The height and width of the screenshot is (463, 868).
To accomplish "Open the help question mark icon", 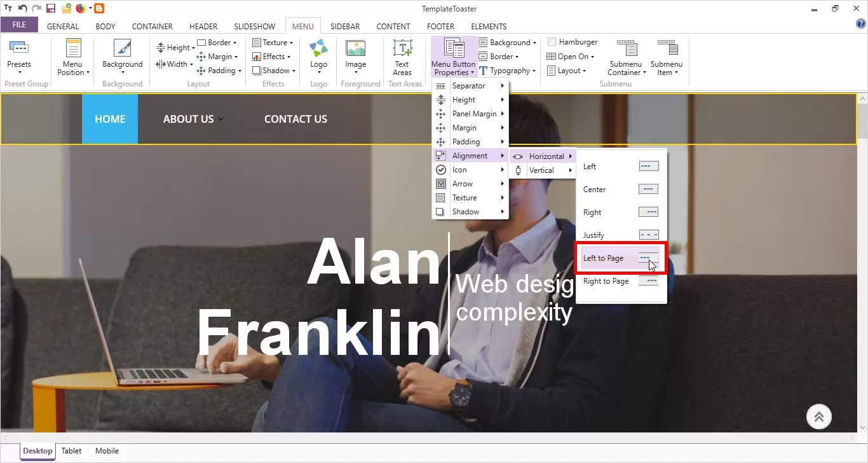I will [x=861, y=24].
